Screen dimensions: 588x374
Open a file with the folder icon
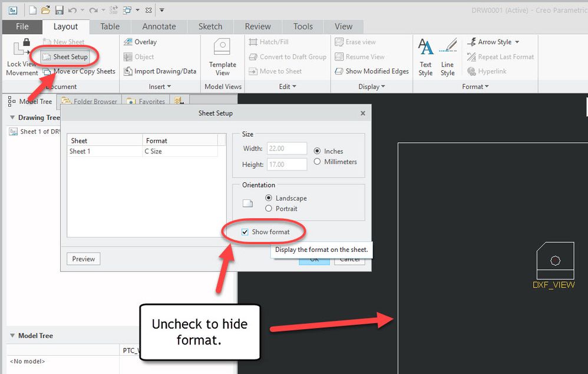click(46, 10)
